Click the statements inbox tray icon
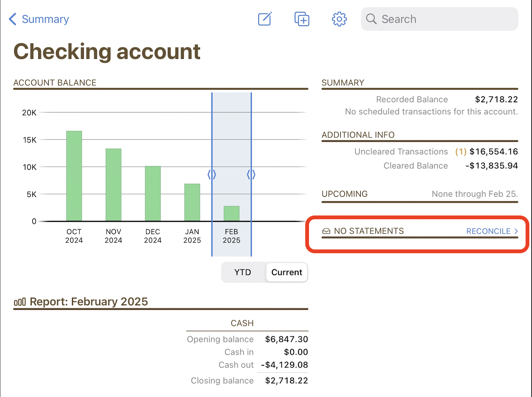Image resolution: width=532 pixels, height=397 pixels. point(326,231)
